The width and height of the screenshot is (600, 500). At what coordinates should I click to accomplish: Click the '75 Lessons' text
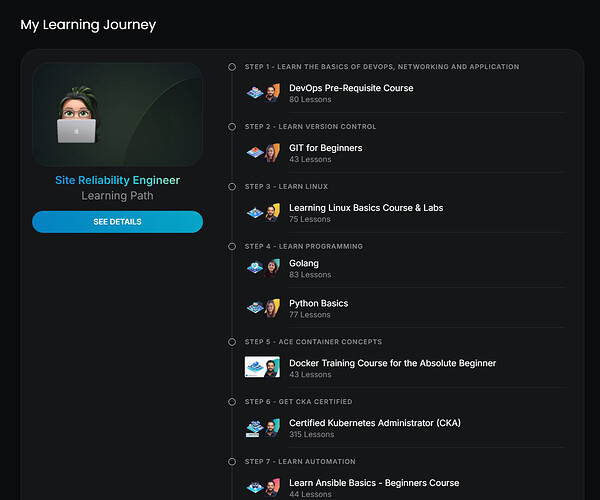pyautogui.click(x=310, y=219)
